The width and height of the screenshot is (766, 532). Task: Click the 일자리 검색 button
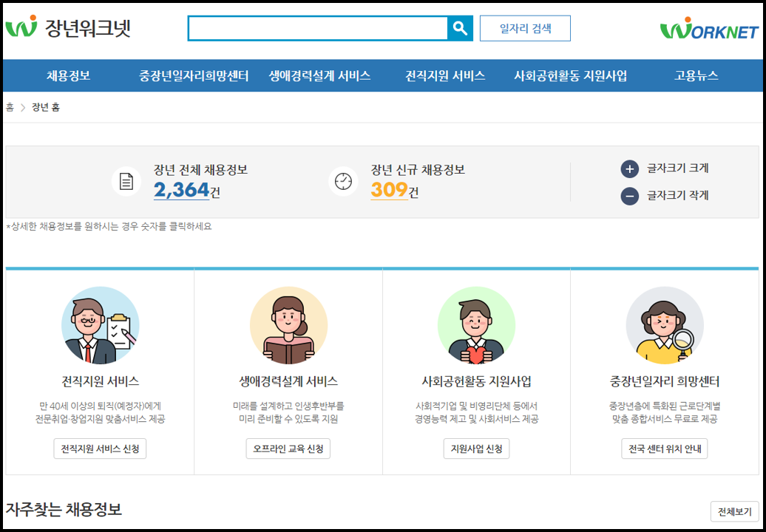tap(525, 28)
